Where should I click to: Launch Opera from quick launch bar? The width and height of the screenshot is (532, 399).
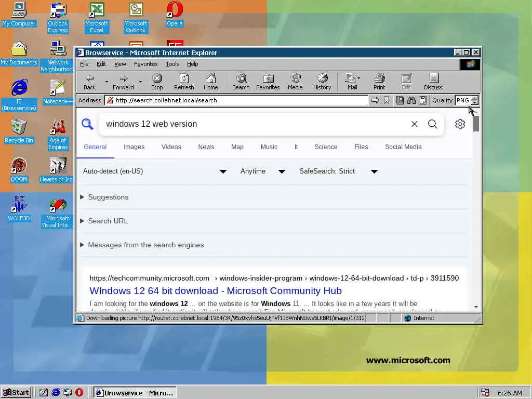coord(79,393)
